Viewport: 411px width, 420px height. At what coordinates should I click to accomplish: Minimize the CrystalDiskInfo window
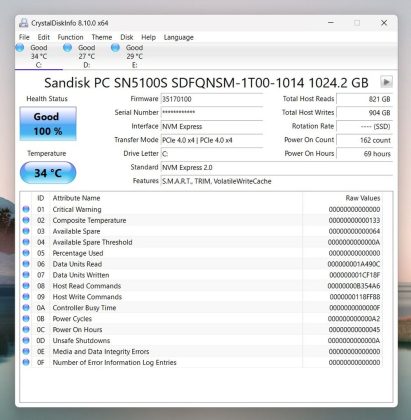click(x=331, y=23)
